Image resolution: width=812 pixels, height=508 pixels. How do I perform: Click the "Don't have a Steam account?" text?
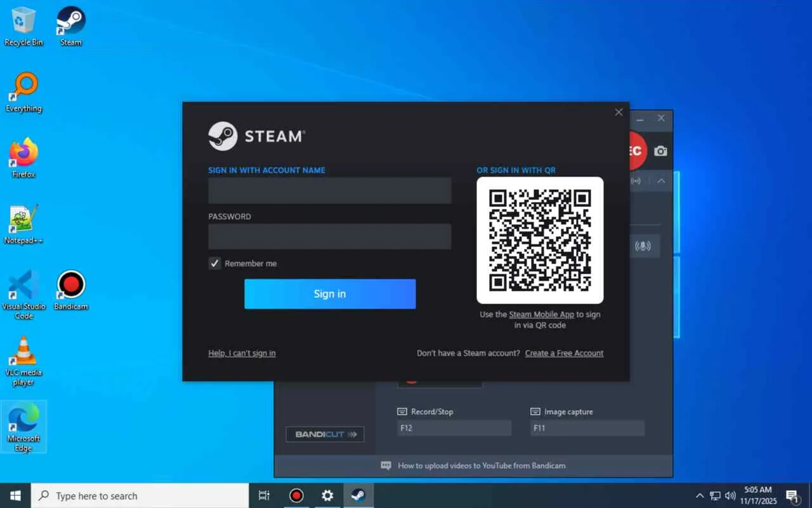pos(468,353)
